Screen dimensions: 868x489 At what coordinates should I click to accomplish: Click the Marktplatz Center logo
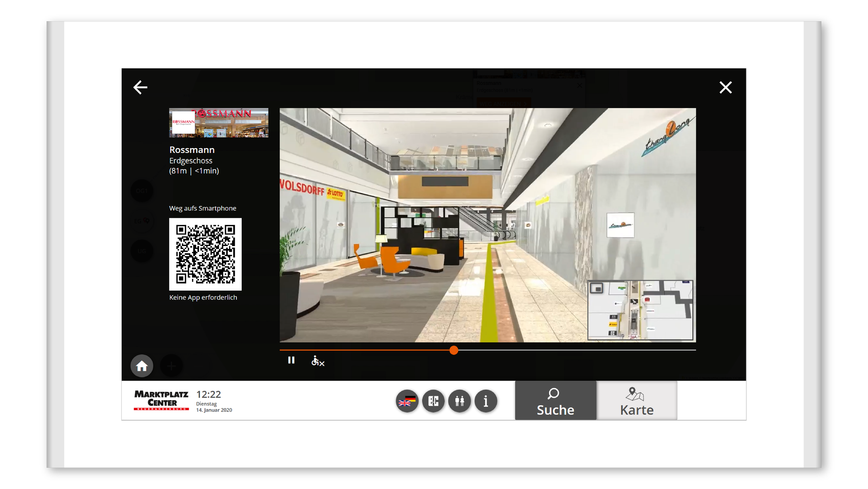161,400
